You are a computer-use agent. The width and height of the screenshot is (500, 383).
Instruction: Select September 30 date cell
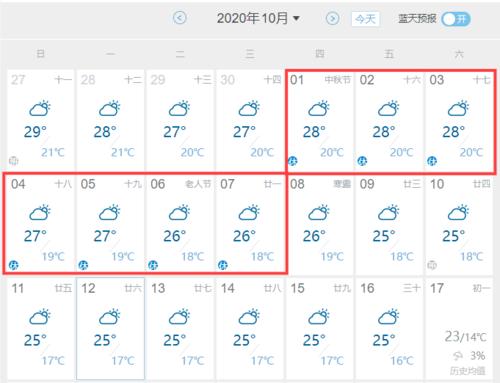click(250, 120)
